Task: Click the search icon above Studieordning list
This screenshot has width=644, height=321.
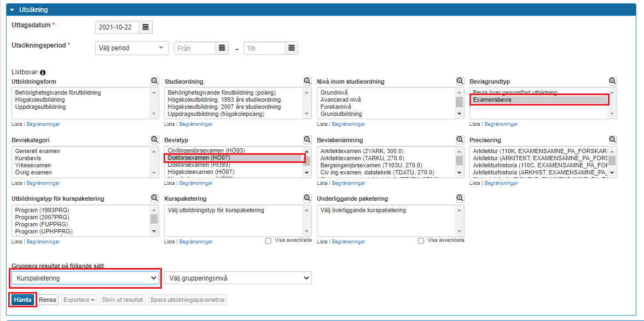Action: (x=308, y=81)
